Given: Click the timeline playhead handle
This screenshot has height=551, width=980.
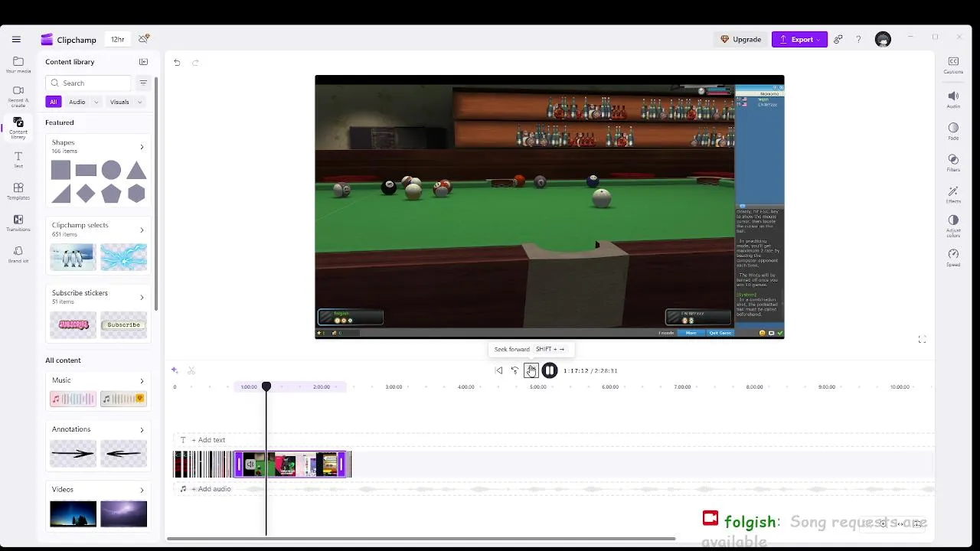Looking at the screenshot, I should (266, 386).
